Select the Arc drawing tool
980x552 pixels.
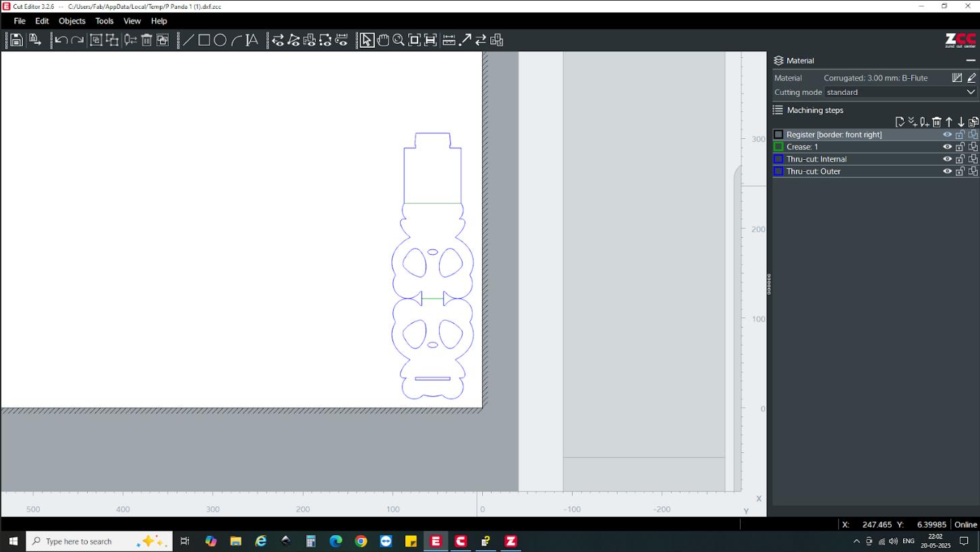(x=236, y=40)
